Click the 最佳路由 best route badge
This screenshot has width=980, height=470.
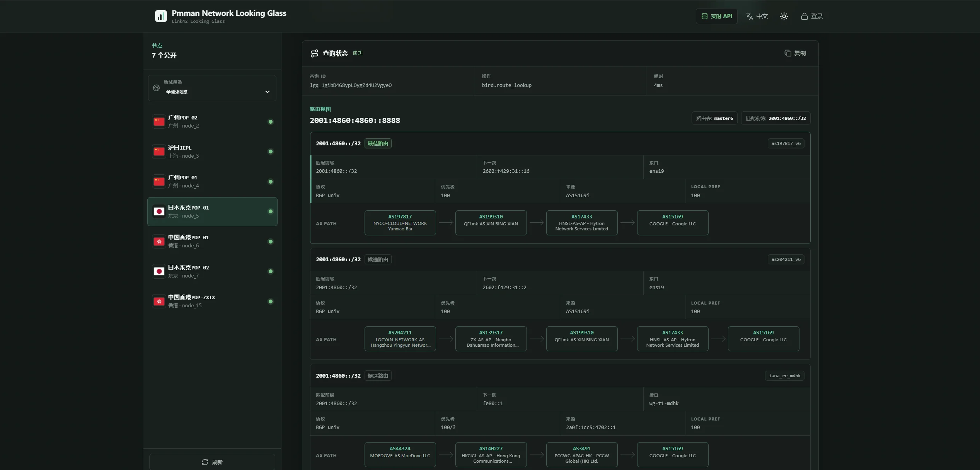coord(378,143)
